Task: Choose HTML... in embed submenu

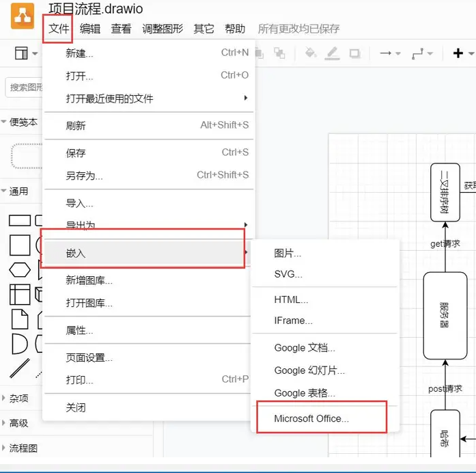Action: click(x=325, y=299)
